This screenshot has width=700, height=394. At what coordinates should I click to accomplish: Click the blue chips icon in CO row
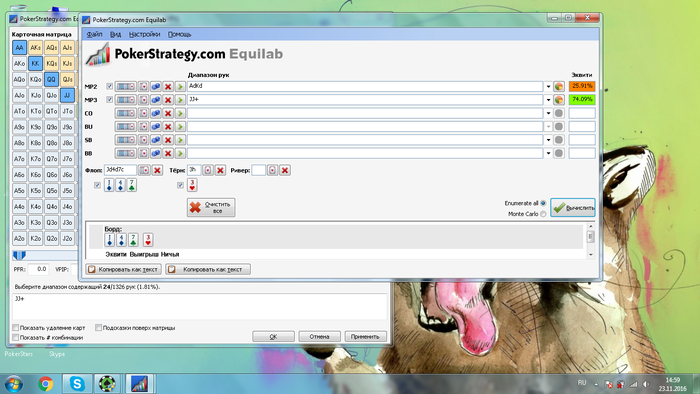pos(155,113)
